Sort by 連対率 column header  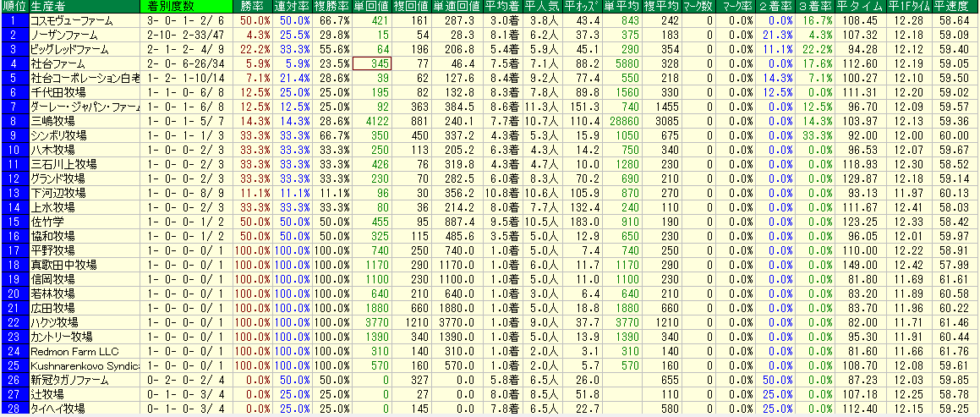click(x=293, y=7)
